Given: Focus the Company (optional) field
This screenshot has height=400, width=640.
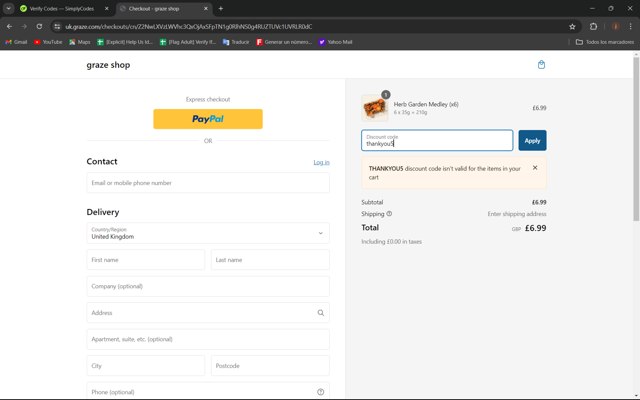Looking at the screenshot, I should tap(208, 286).
